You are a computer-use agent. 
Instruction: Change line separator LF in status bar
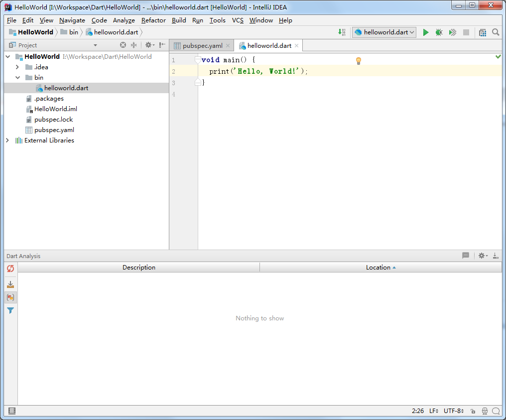click(x=434, y=411)
